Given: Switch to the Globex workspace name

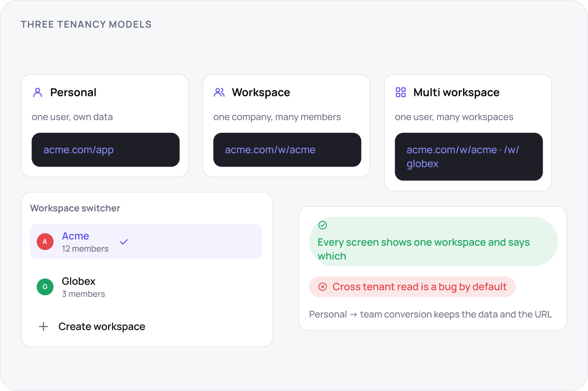Looking at the screenshot, I should pos(79,281).
